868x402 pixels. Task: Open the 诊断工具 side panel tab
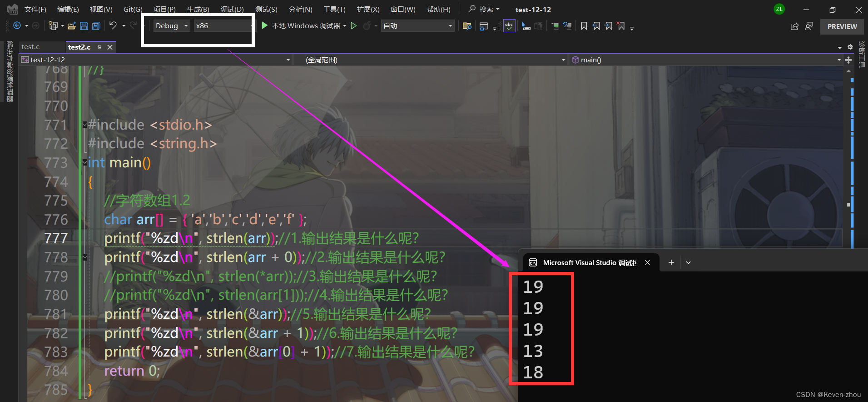point(862,55)
